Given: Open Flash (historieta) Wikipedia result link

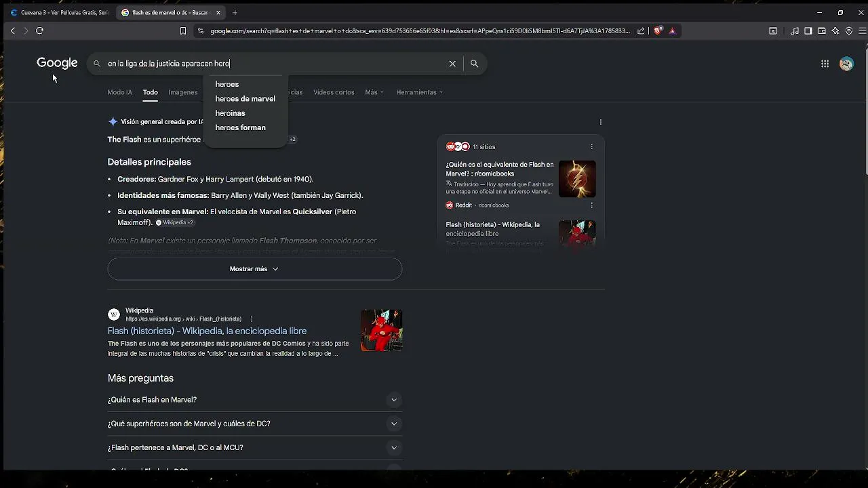Looking at the screenshot, I should point(207,331).
